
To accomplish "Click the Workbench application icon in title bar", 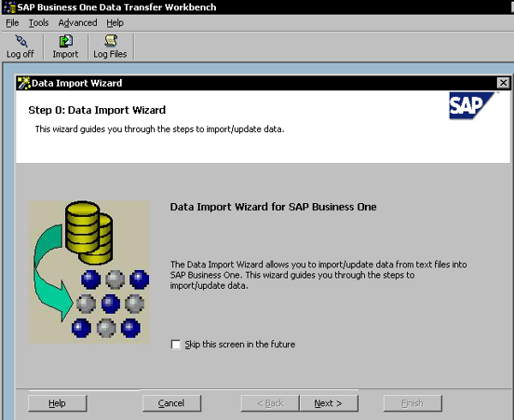I will click(x=9, y=7).
